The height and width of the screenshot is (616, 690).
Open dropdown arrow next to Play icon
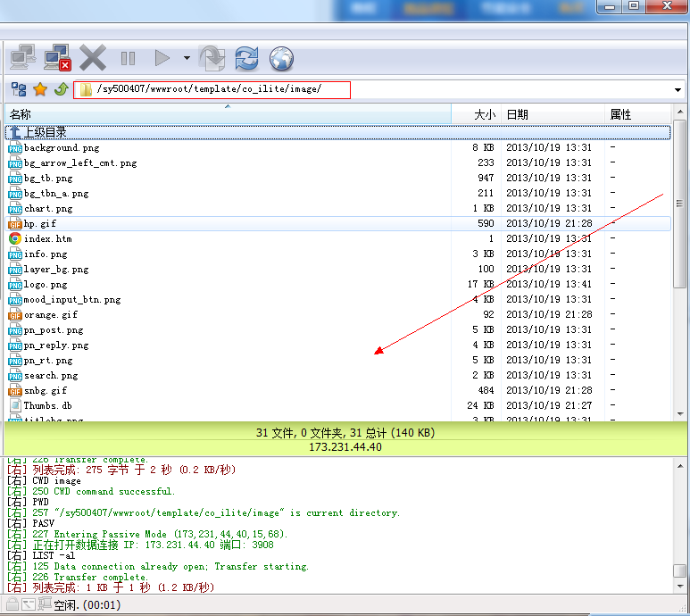[187, 58]
